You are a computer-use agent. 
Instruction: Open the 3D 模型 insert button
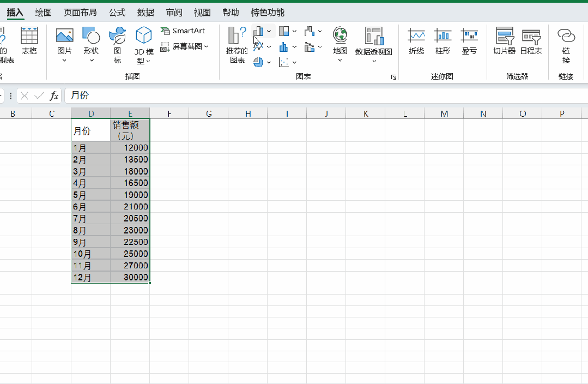tap(144, 45)
